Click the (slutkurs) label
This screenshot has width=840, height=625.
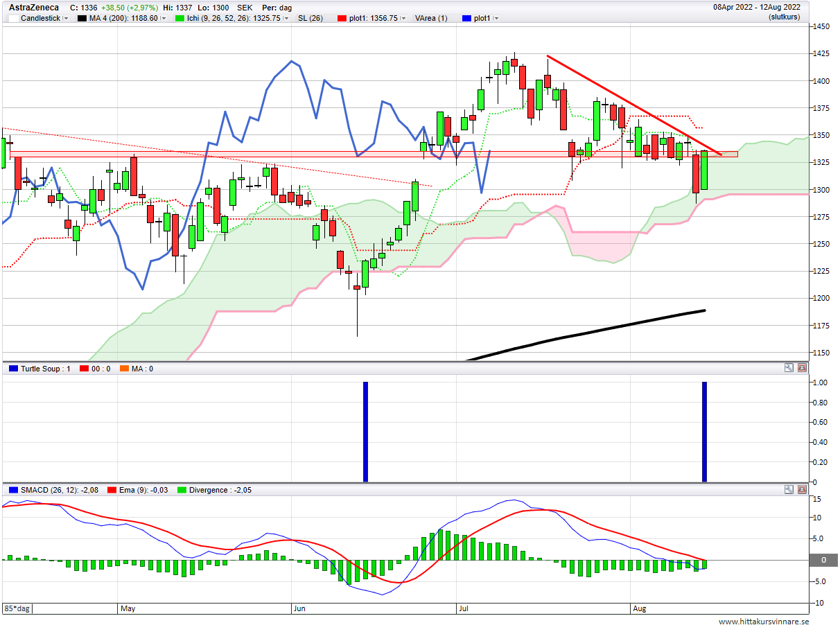pyautogui.click(x=785, y=17)
